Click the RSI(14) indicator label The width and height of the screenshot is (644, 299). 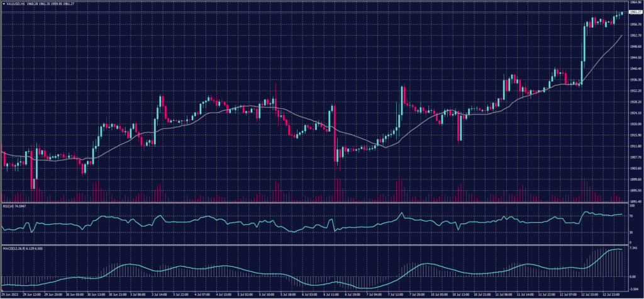pos(8,206)
